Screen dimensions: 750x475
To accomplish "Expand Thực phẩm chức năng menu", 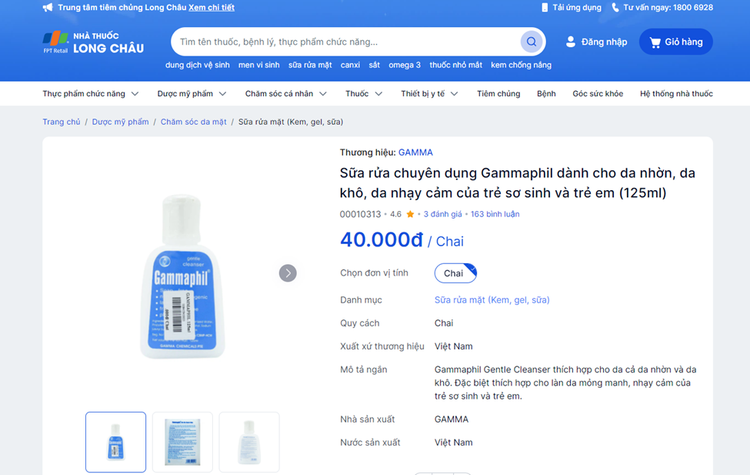I will 90,94.
